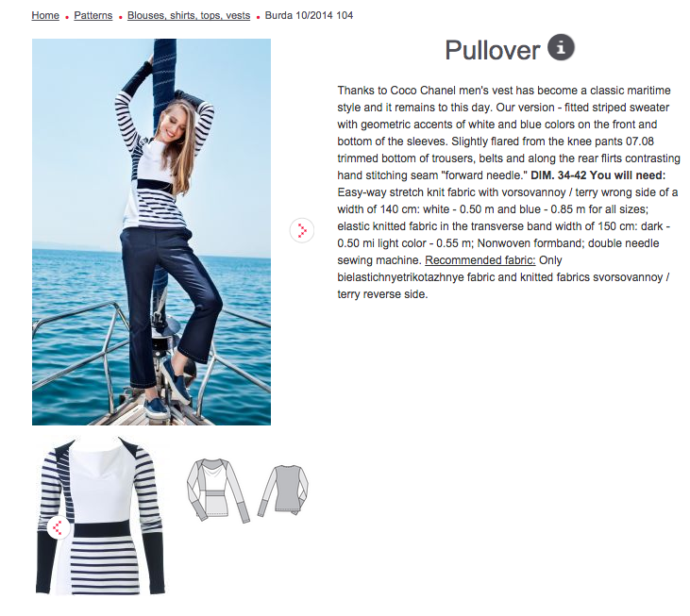This screenshot has height=616, width=690.
Task: Select the front technical drawing
Action: 217,491
